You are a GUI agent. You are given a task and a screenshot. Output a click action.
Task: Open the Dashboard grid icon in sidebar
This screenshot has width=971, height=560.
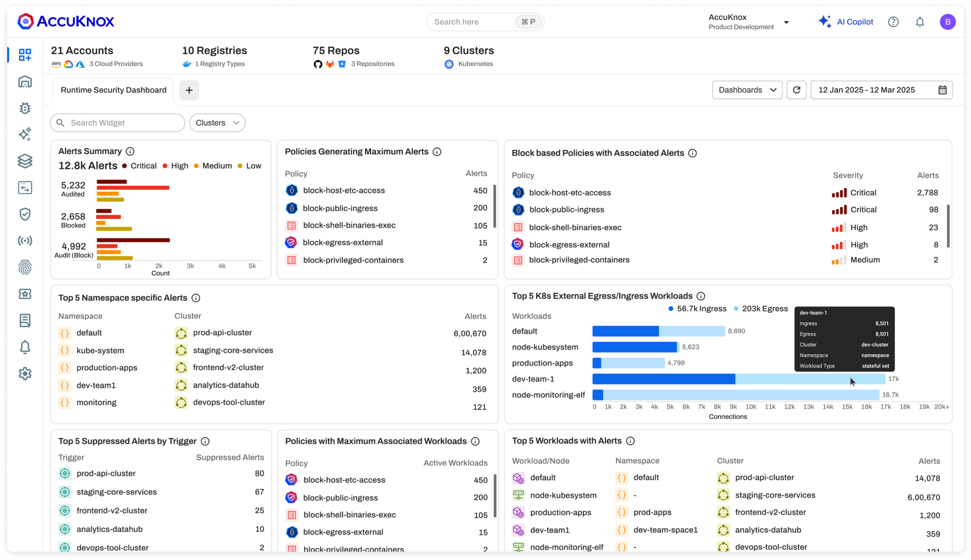25,55
